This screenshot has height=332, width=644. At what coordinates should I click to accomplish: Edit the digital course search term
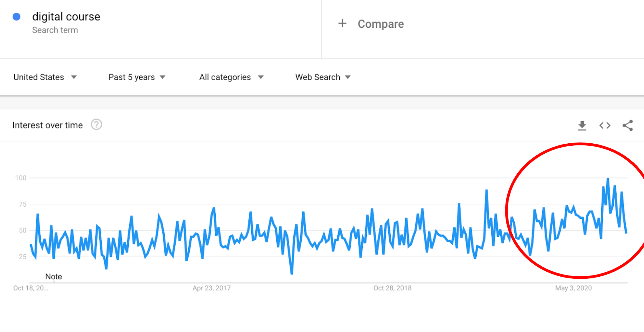[x=66, y=16]
